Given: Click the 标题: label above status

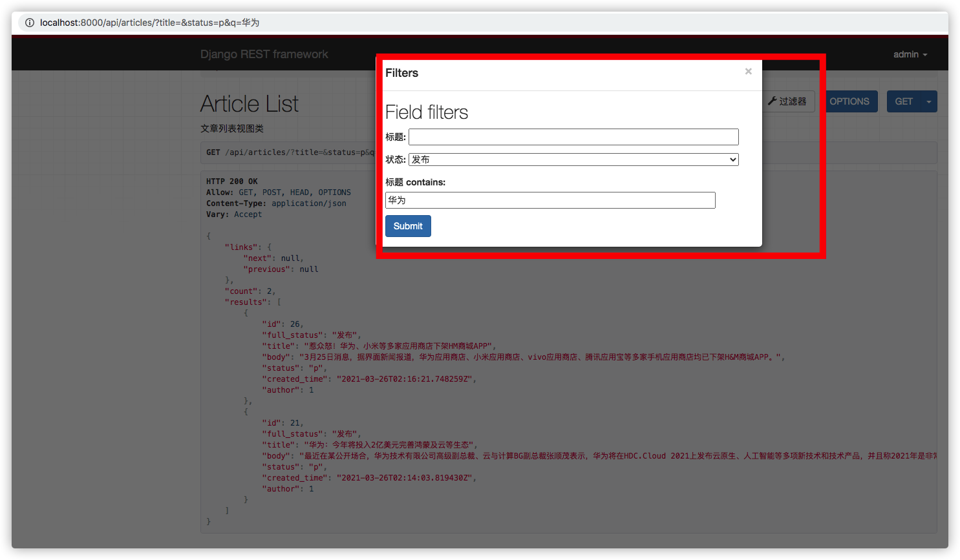Looking at the screenshot, I should 395,137.
